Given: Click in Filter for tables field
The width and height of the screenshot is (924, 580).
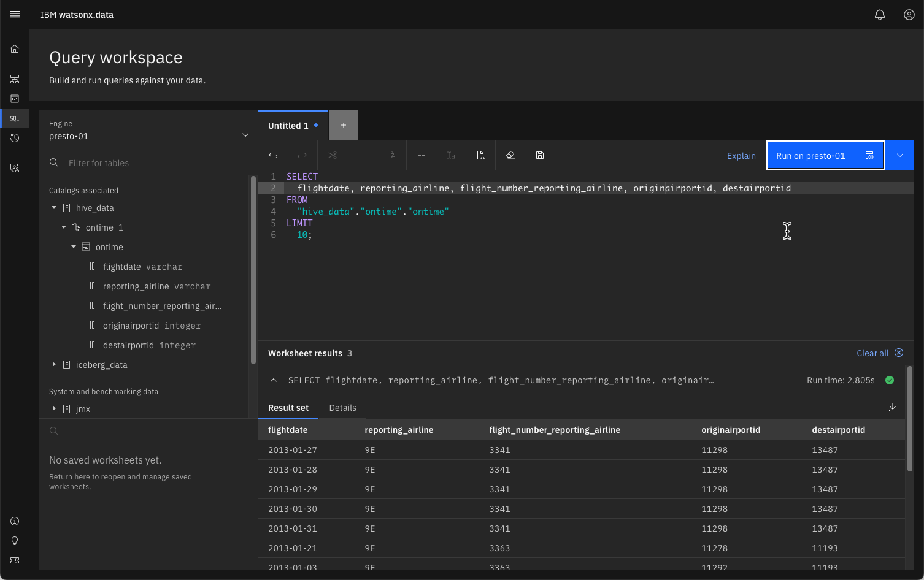Looking at the screenshot, I should pyautogui.click(x=148, y=163).
